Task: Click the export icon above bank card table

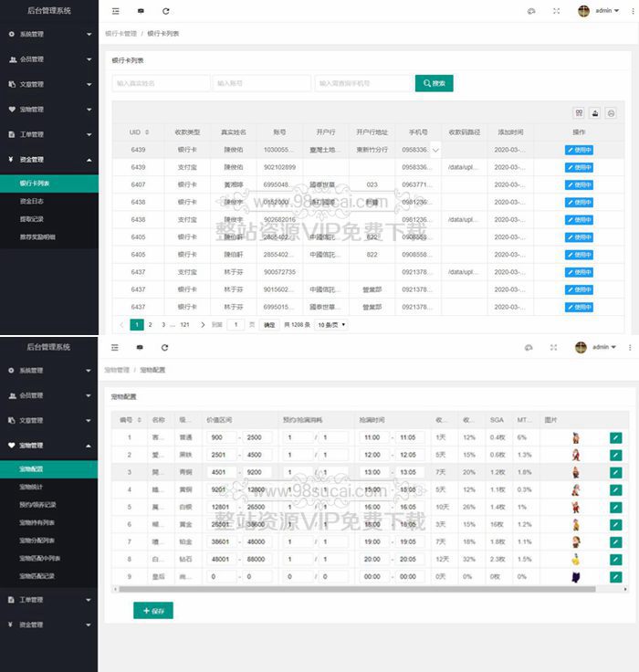Action: coord(595,113)
